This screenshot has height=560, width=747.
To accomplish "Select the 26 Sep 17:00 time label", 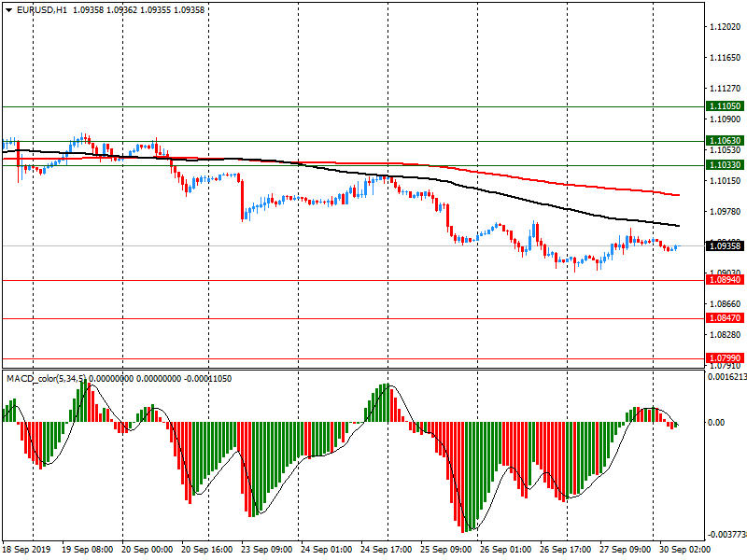I will coord(565,549).
